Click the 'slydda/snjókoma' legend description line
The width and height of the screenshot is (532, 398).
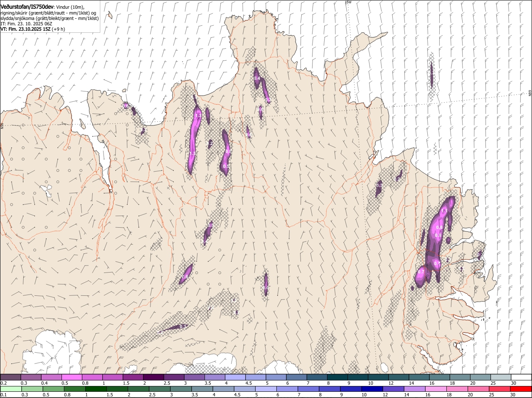coord(49,18)
